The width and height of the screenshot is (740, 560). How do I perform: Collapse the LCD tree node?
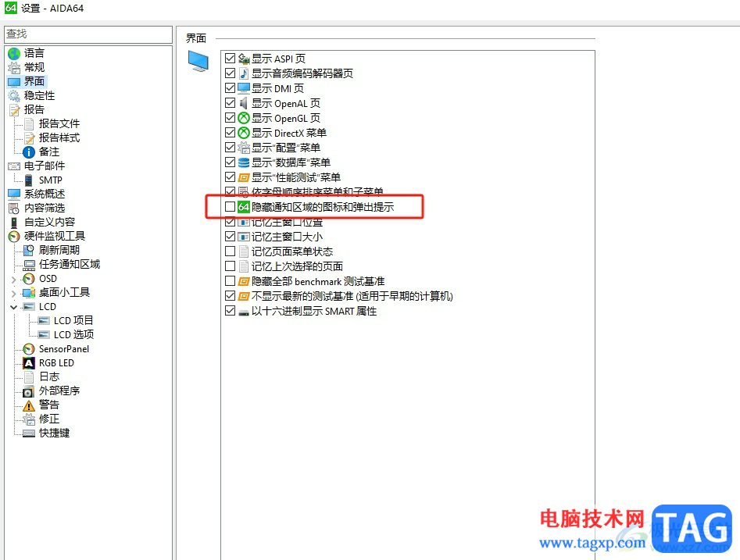click(14, 307)
